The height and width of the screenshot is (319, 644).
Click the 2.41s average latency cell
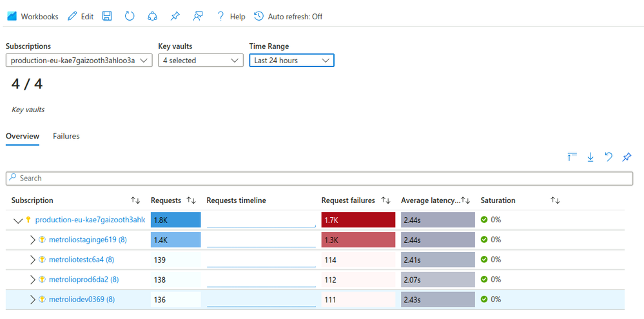[438, 260]
